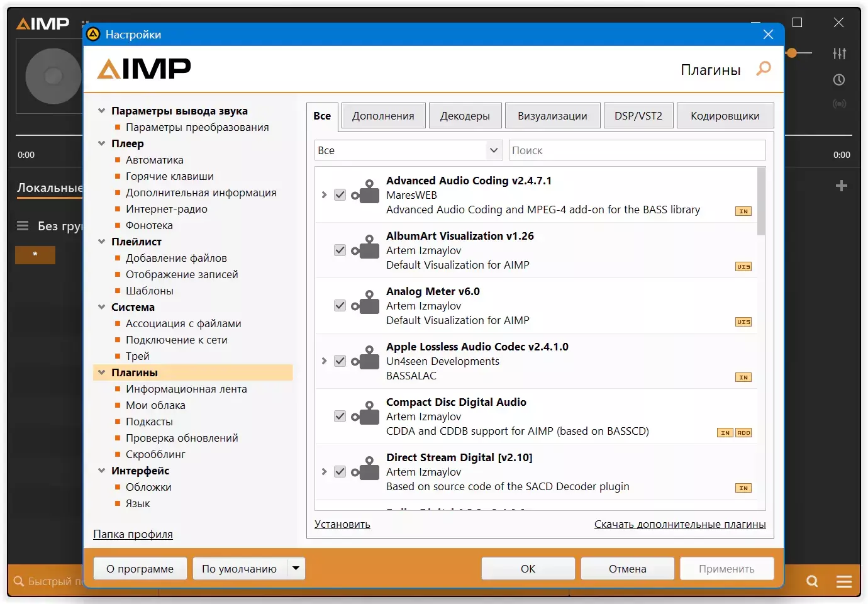Viewport: 868px width, 604px height.
Task: Click the plugin icon of Apple Lossless Audio Codec
Action: point(365,358)
